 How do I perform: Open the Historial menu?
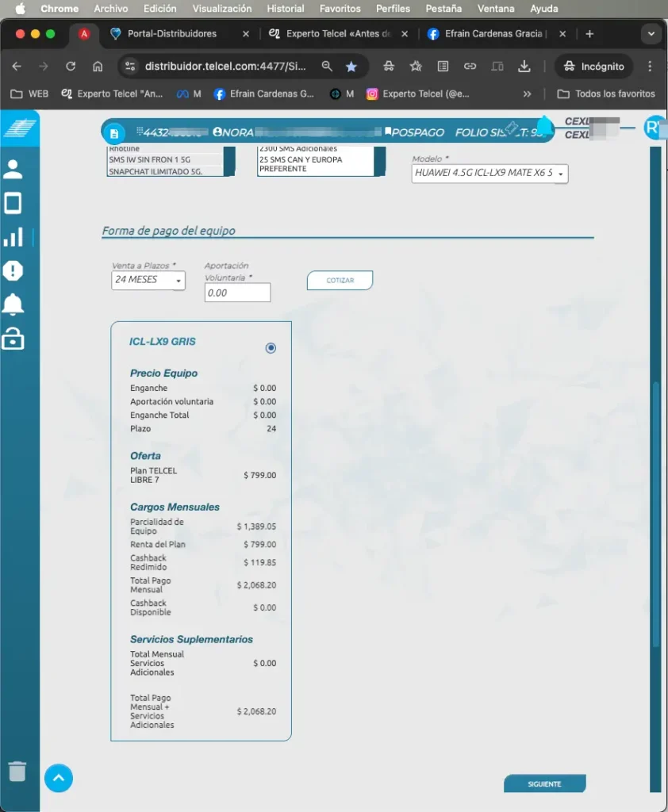[286, 8]
